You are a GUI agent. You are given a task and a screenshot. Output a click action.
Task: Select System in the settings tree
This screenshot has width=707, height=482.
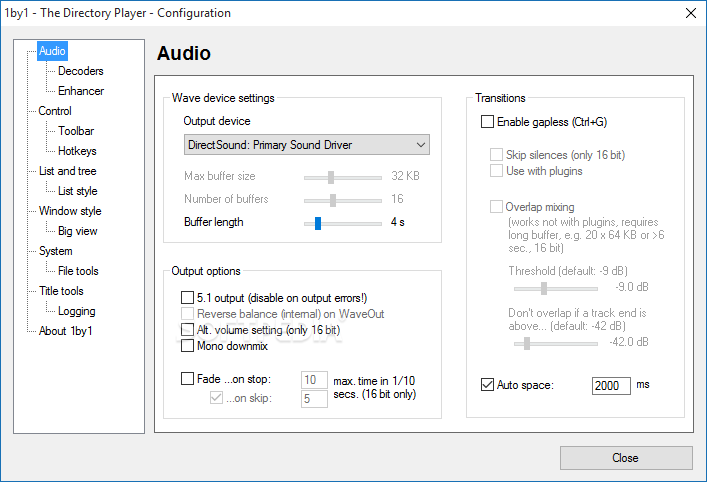click(x=55, y=251)
